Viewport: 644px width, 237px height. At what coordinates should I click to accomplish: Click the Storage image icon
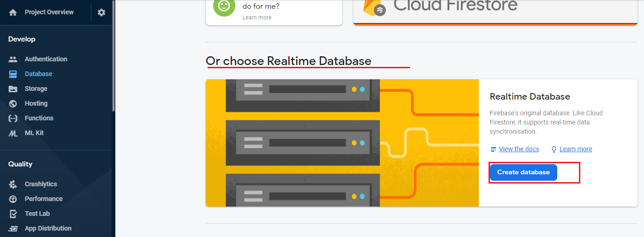13,89
